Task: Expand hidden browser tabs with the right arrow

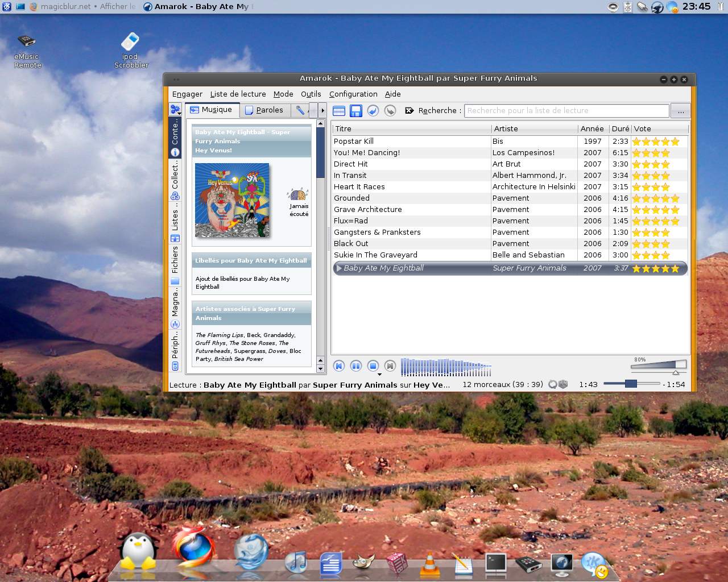Action: 323,110
